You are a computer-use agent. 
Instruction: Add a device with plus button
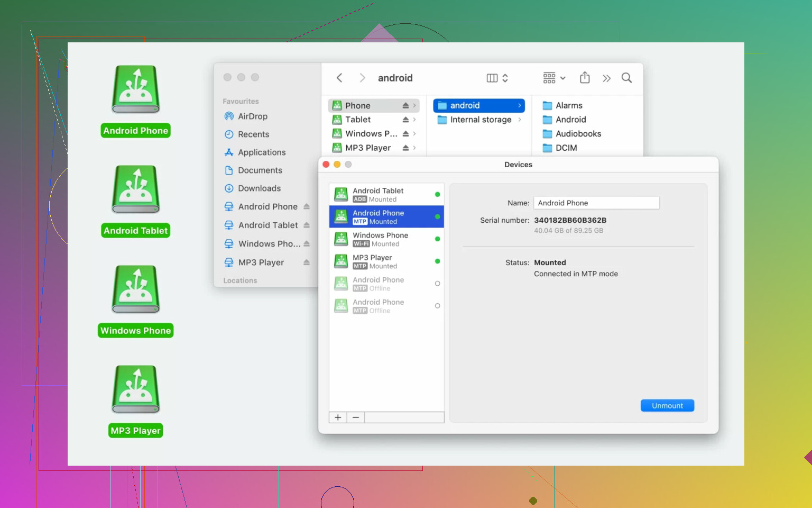point(338,418)
